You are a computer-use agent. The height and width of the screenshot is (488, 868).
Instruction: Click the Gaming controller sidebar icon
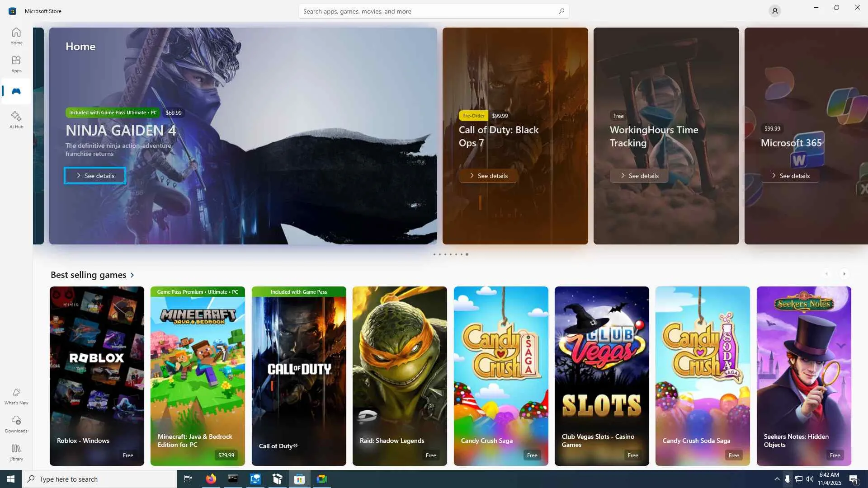click(16, 91)
